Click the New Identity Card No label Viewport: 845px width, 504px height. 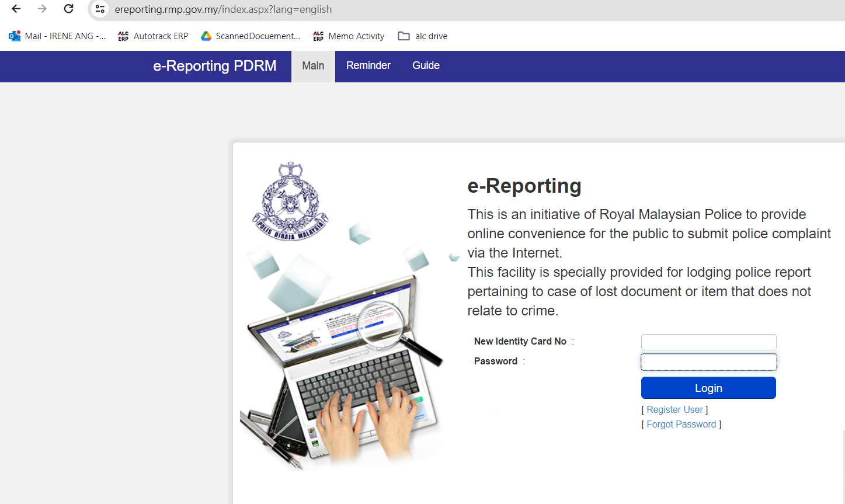point(520,342)
